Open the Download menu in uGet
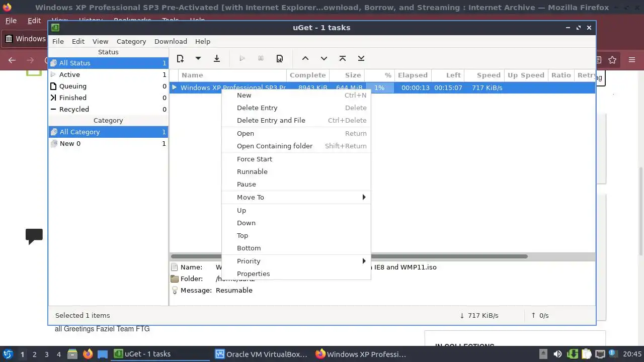This screenshot has width=644, height=362. [x=171, y=41]
